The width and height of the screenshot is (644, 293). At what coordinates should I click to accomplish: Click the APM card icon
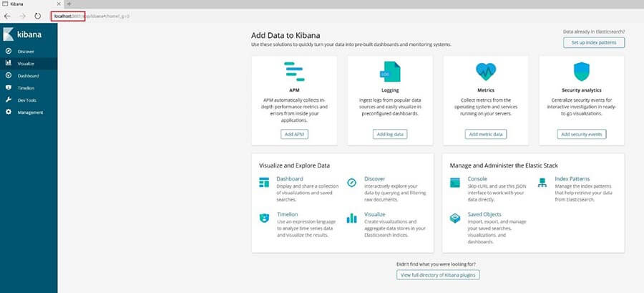(294, 72)
